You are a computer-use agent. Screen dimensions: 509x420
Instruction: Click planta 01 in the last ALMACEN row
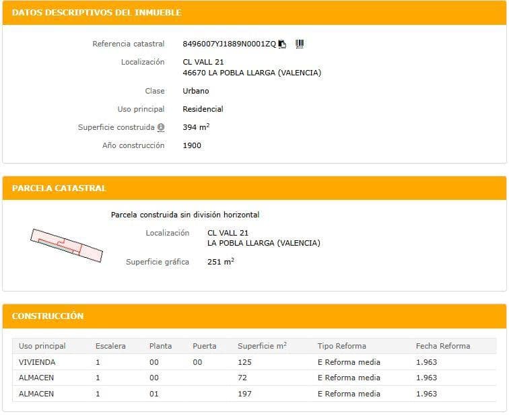154,394
